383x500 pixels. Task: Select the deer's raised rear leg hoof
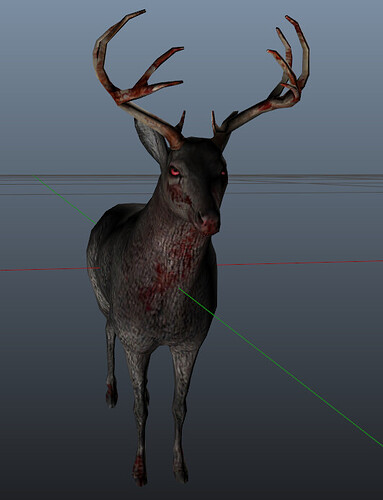tap(111, 396)
